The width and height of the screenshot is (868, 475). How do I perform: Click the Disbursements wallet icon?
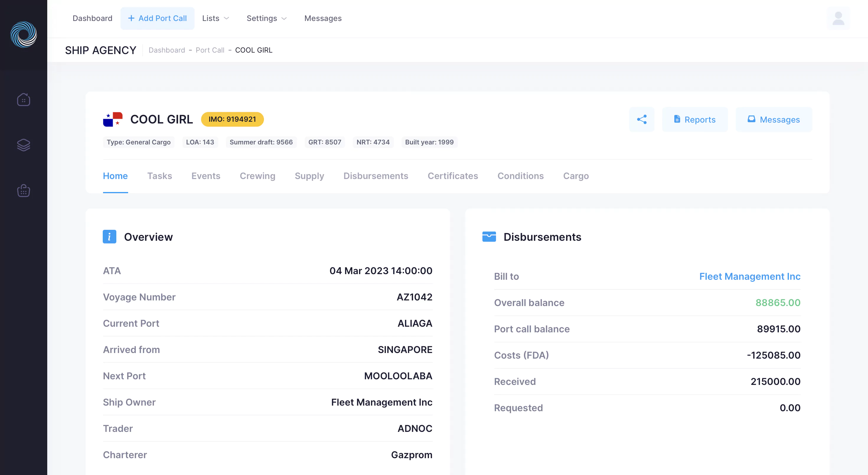coord(489,237)
